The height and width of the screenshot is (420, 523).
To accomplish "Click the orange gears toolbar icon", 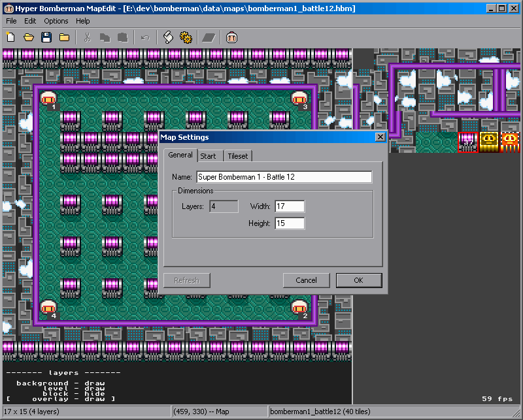I will [x=186, y=38].
